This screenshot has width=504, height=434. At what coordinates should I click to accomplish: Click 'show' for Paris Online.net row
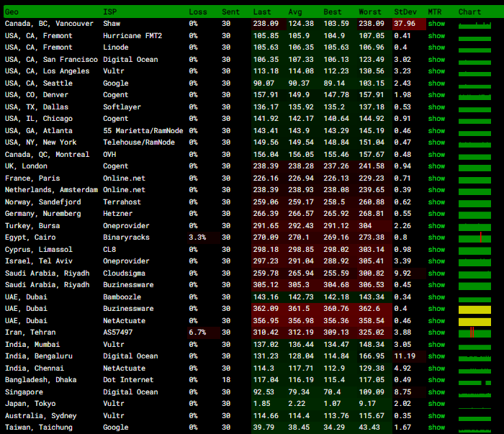click(x=436, y=178)
